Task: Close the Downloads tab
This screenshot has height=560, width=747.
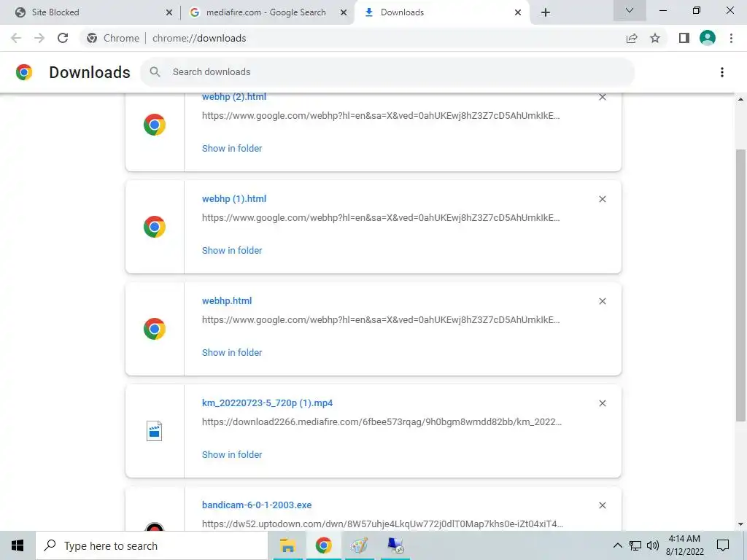Action: point(518,12)
